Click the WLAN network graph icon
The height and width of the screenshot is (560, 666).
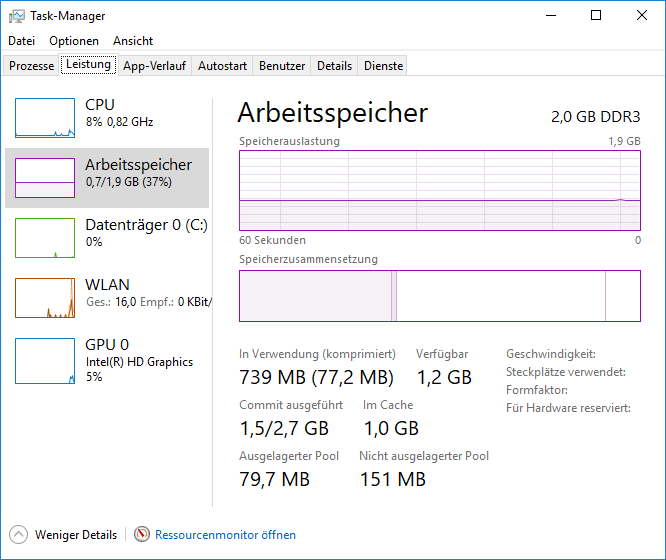pyautogui.click(x=45, y=298)
